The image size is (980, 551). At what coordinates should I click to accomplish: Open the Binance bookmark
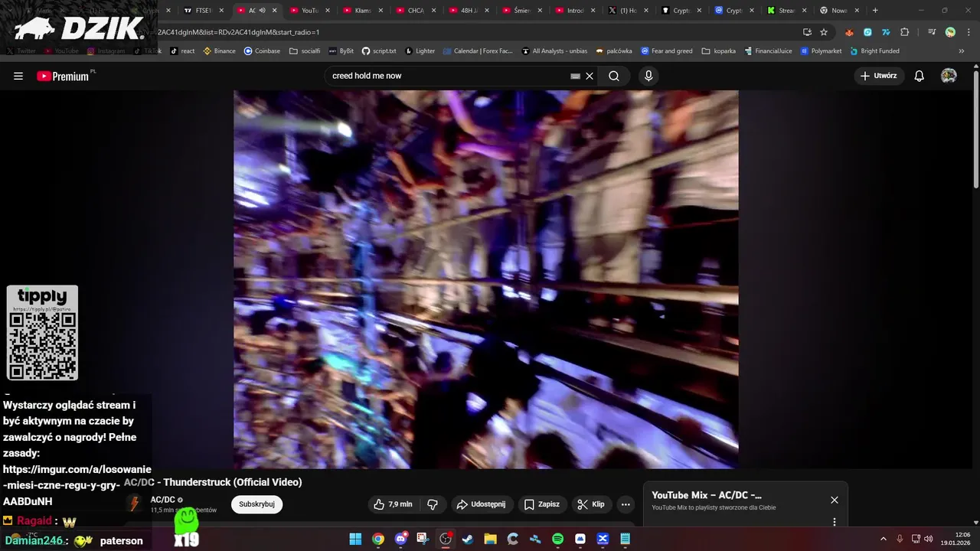click(219, 51)
